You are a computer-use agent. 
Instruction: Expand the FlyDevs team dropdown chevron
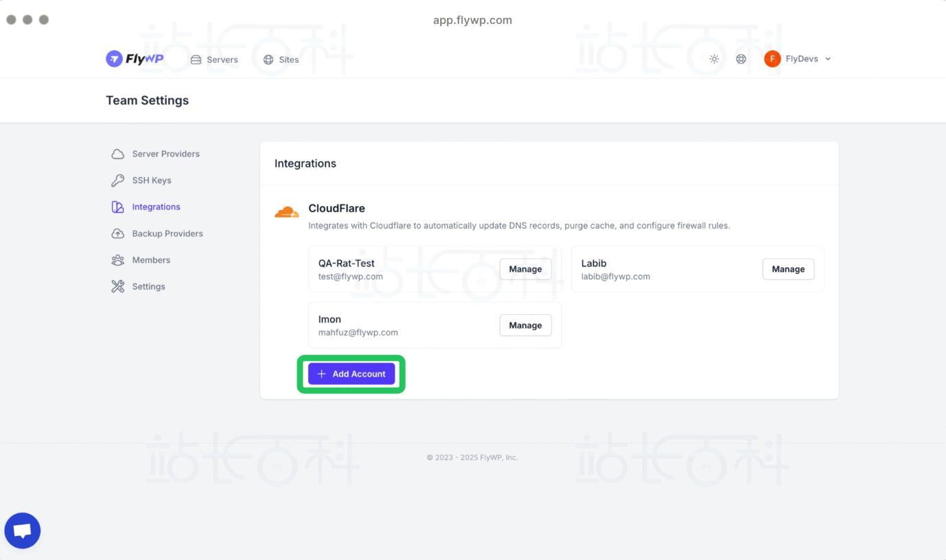click(x=828, y=59)
